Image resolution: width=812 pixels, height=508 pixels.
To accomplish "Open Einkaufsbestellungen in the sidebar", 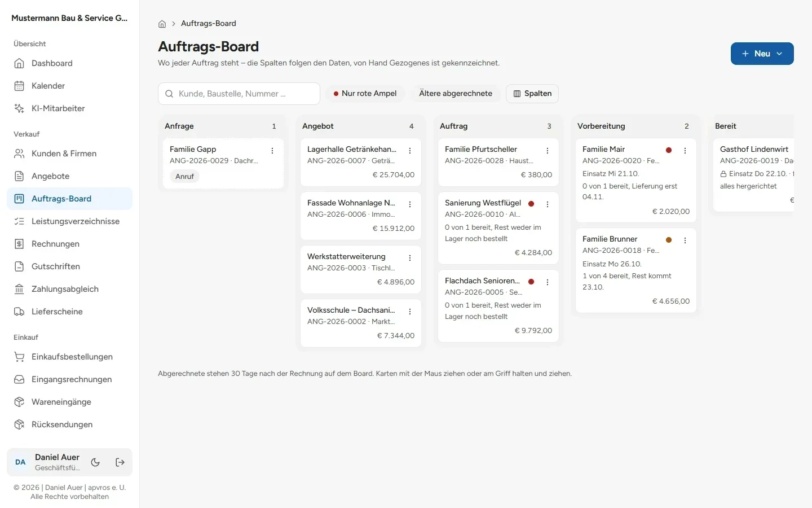I will point(70,357).
